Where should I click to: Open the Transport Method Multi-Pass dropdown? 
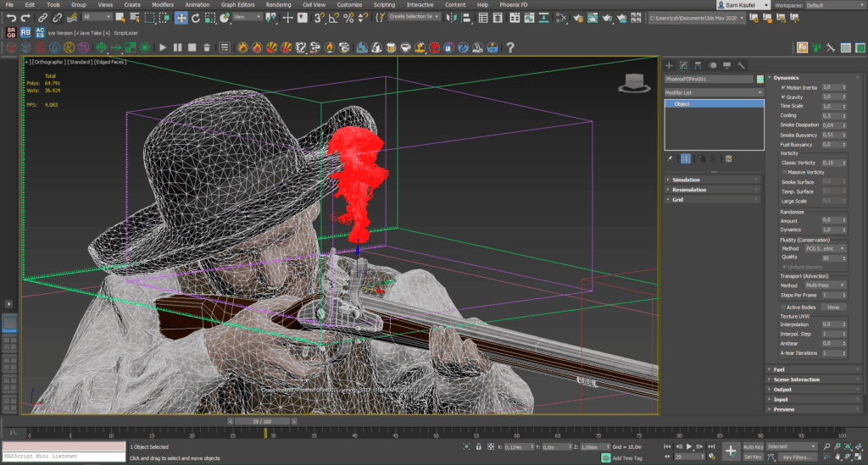(826, 285)
